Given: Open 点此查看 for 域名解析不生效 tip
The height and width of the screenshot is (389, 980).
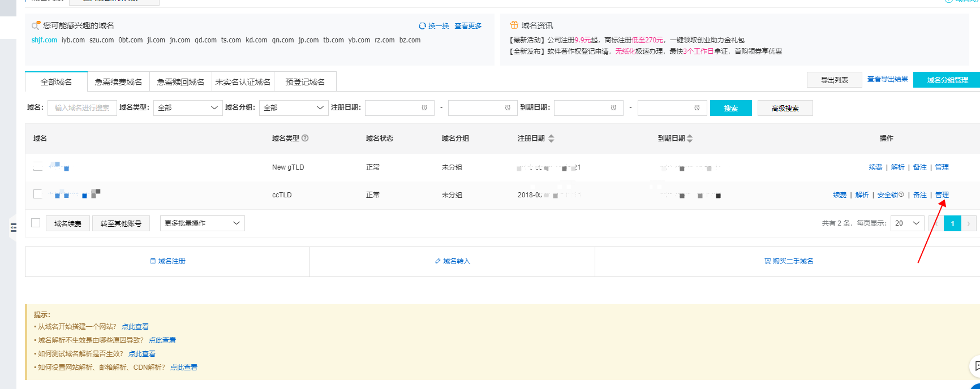Looking at the screenshot, I should [162, 340].
